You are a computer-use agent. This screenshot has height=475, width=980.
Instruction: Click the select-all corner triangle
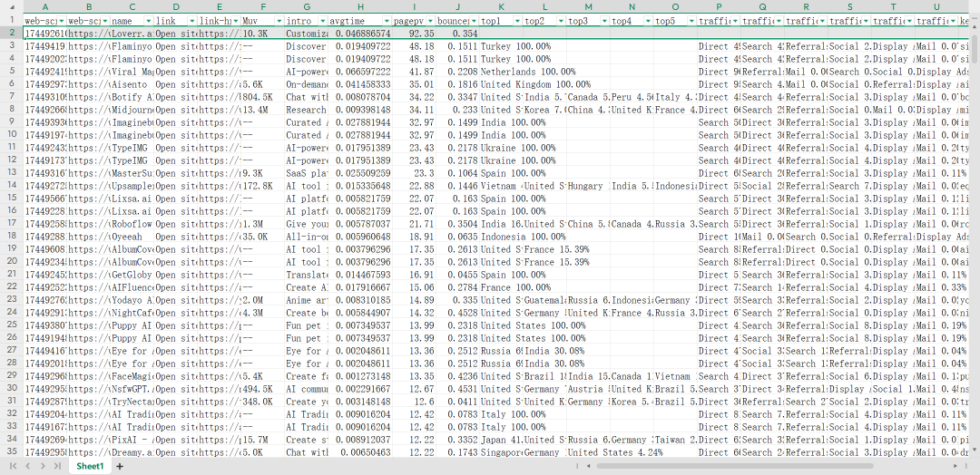tap(11, 7)
